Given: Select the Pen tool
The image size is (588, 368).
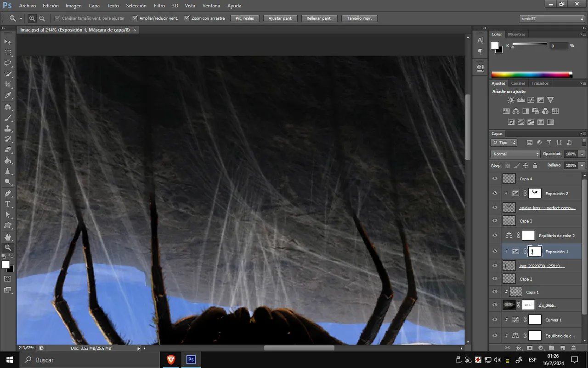Looking at the screenshot, I should point(8,193).
